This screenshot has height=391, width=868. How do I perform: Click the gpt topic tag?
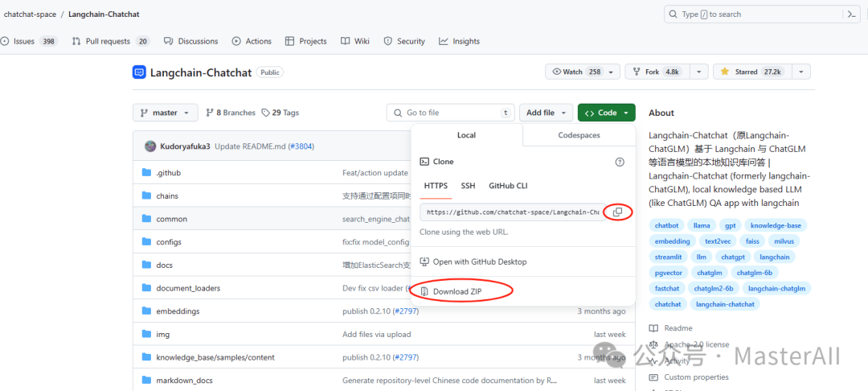click(730, 225)
